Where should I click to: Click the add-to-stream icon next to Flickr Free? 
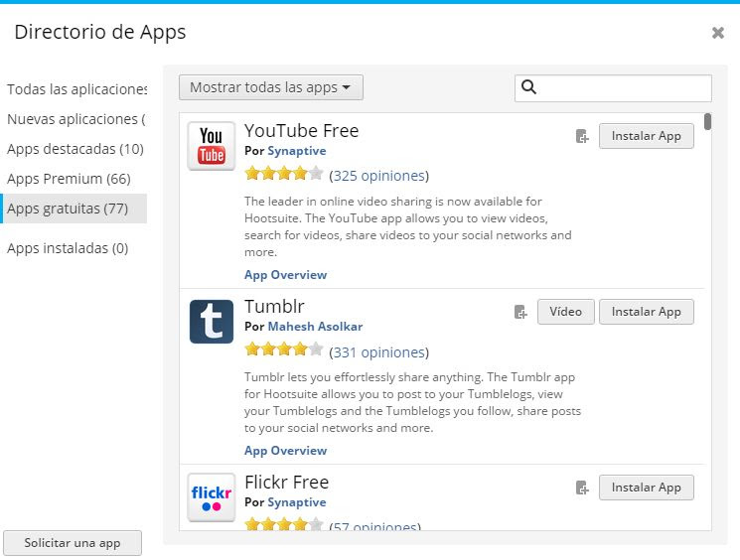pos(582,488)
